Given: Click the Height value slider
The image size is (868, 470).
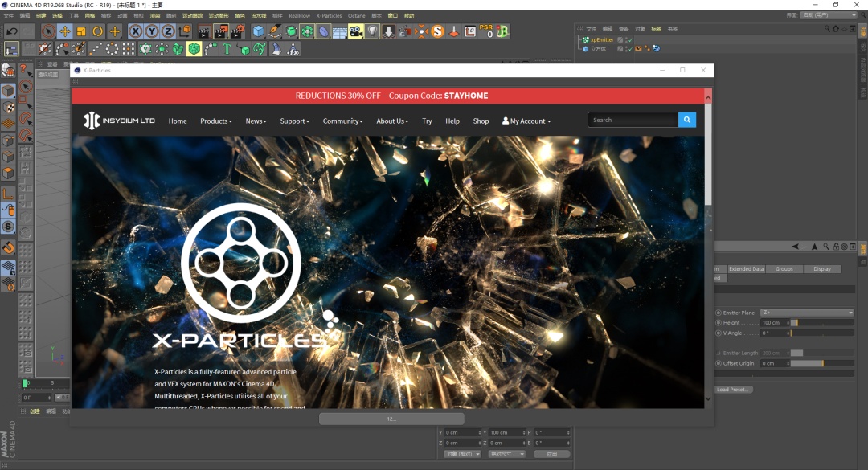Looking at the screenshot, I should 821,323.
